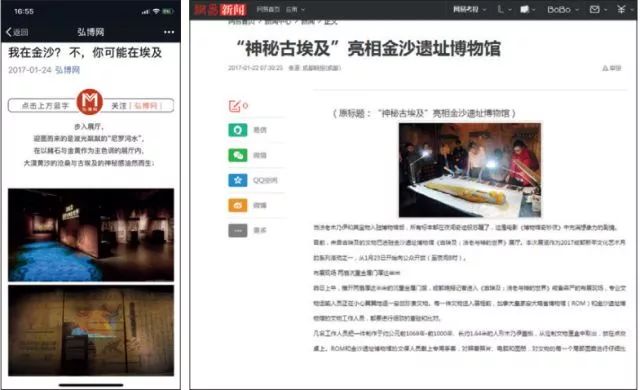The image size is (640, 390).
Task: Click the white flag icon in the top bar
Action: coord(525,9)
